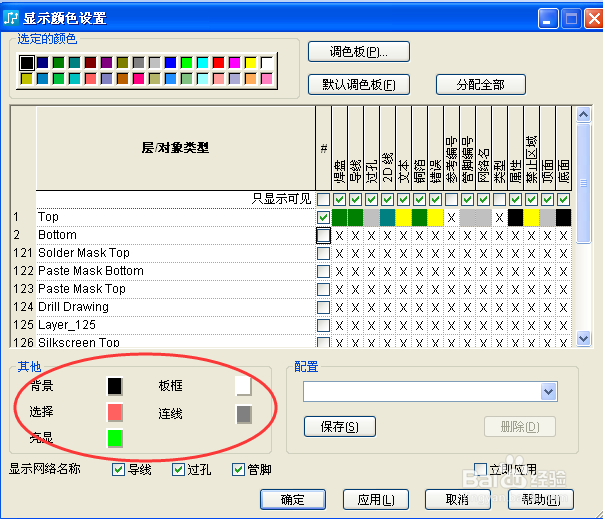Click the 默认调色板 default palette button
The image size is (603, 519).
(x=358, y=85)
